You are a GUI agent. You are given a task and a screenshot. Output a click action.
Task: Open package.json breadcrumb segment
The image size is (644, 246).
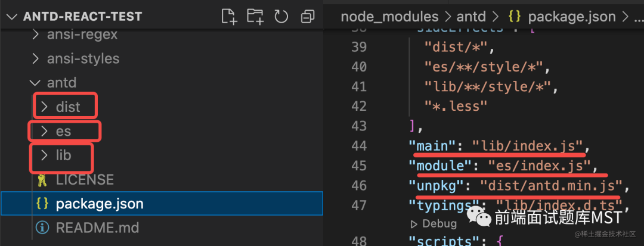(x=572, y=17)
